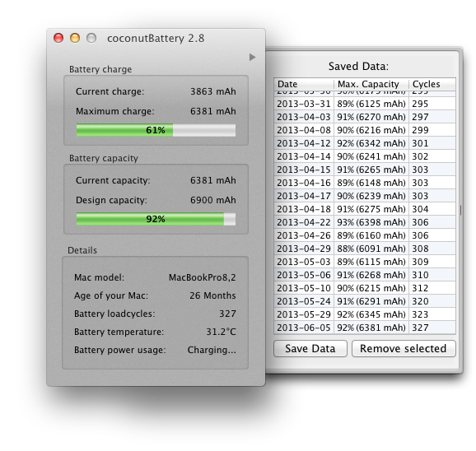
Task: Select the 2013-05-29 saved data row
Action: click(x=365, y=314)
